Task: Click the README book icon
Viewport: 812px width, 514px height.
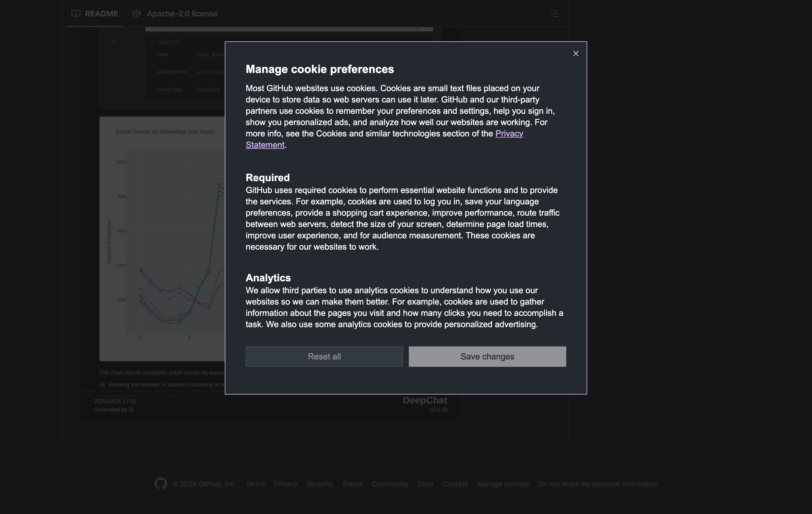Action: (x=76, y=14)
